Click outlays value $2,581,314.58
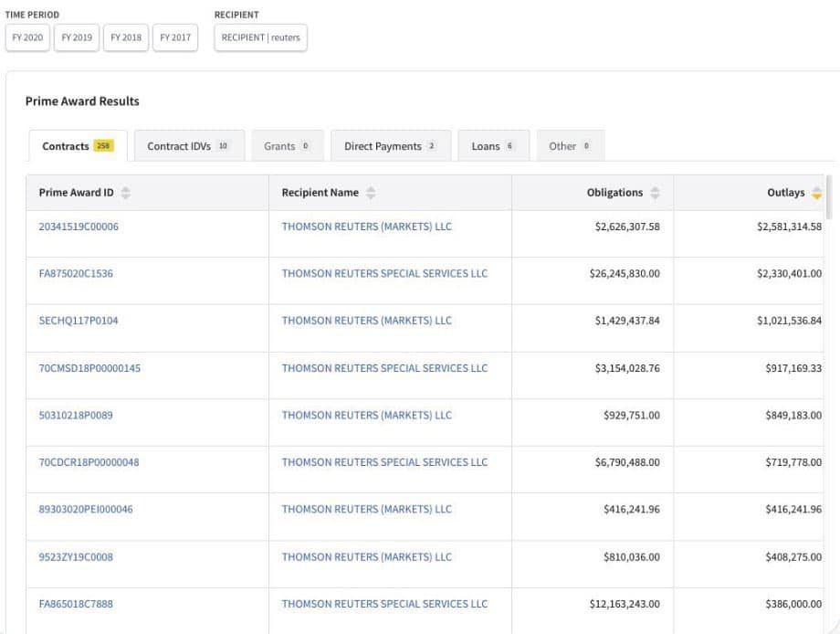 point(789,227)
